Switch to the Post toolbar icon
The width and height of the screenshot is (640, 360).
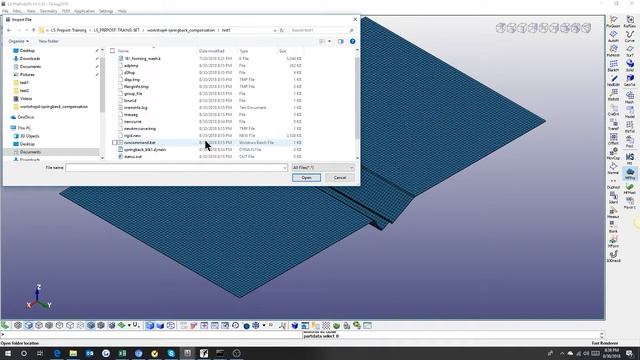[x=630, y=141]
